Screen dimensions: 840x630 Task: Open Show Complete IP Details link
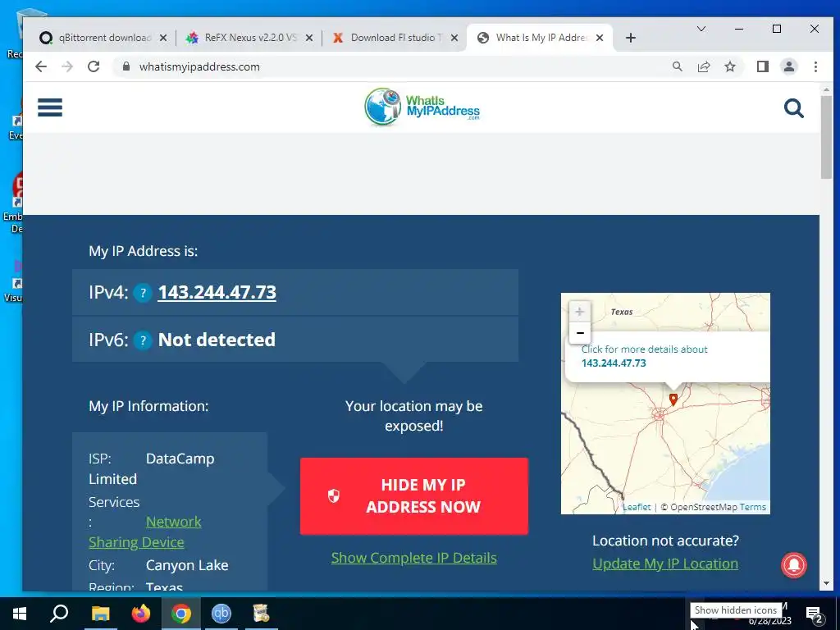[x=414, y=558]
